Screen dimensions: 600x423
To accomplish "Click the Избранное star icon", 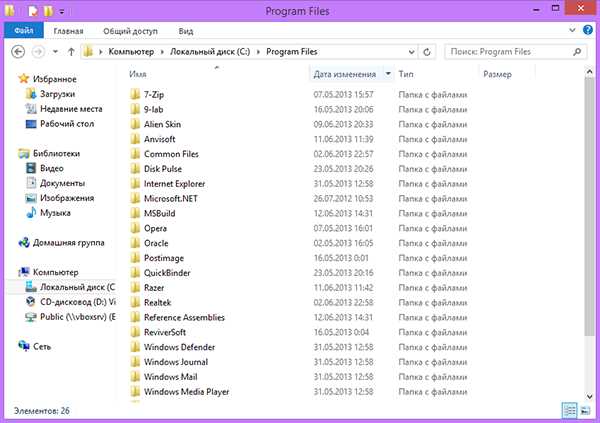I will click(24, 79).
